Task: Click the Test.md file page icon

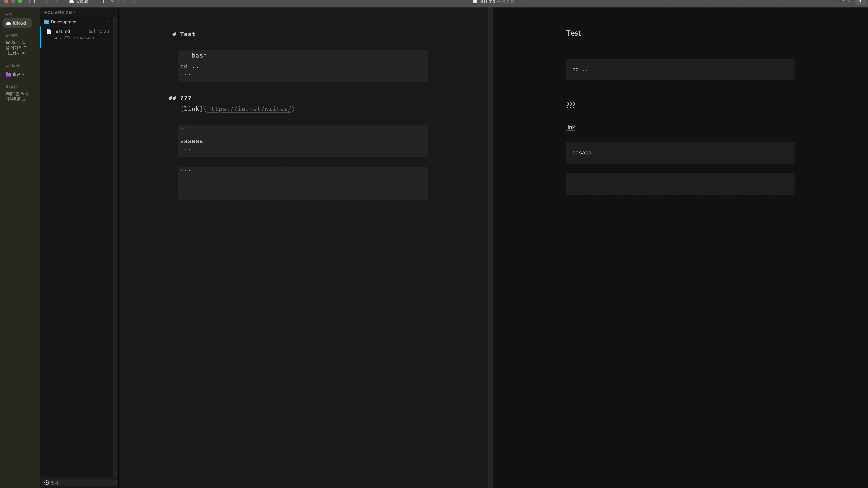Action: tap(49, 31)
